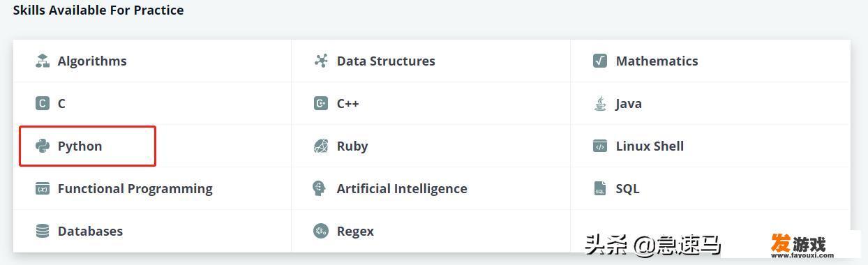
Task: Click the C language icon
Action: tap(43, 103)
